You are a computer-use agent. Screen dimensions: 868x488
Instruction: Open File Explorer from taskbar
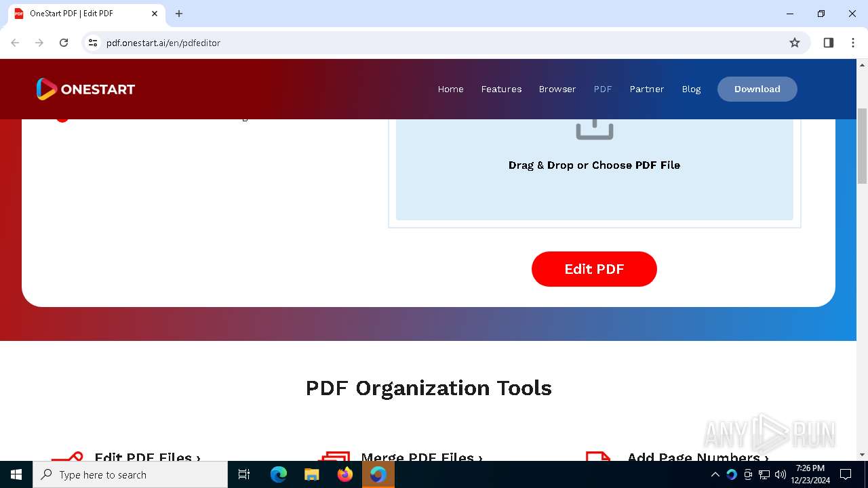312,474
